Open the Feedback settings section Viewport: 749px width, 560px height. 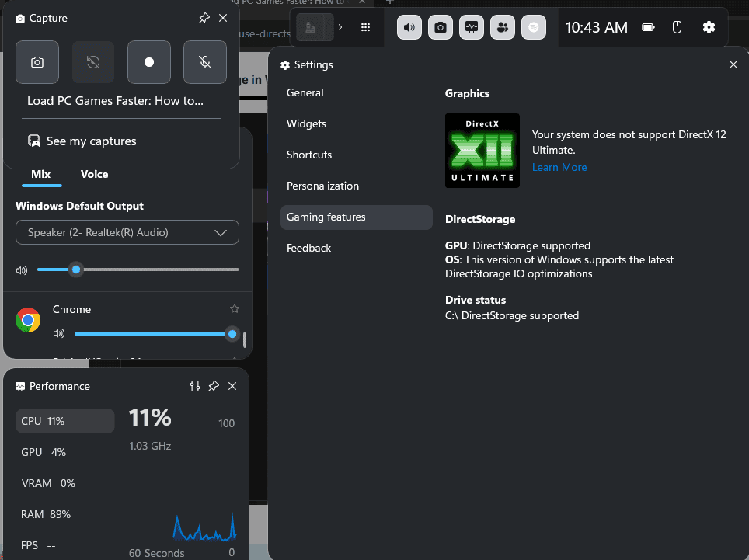357,248
